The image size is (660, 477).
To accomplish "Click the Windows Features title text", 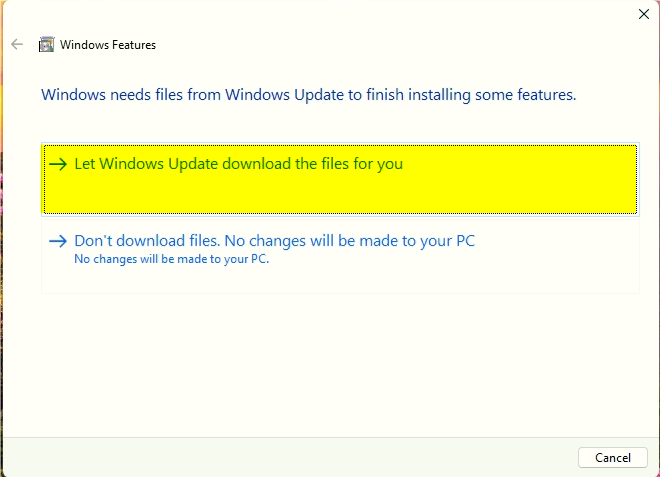I will [x=108, y=45].
